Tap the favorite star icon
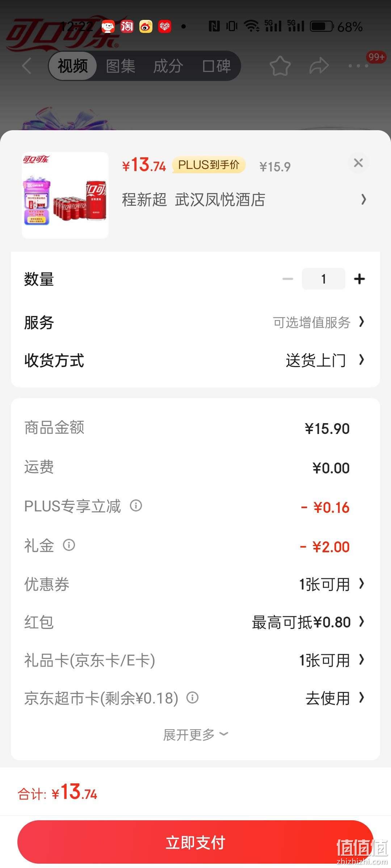391x868 pixels. 280,66
